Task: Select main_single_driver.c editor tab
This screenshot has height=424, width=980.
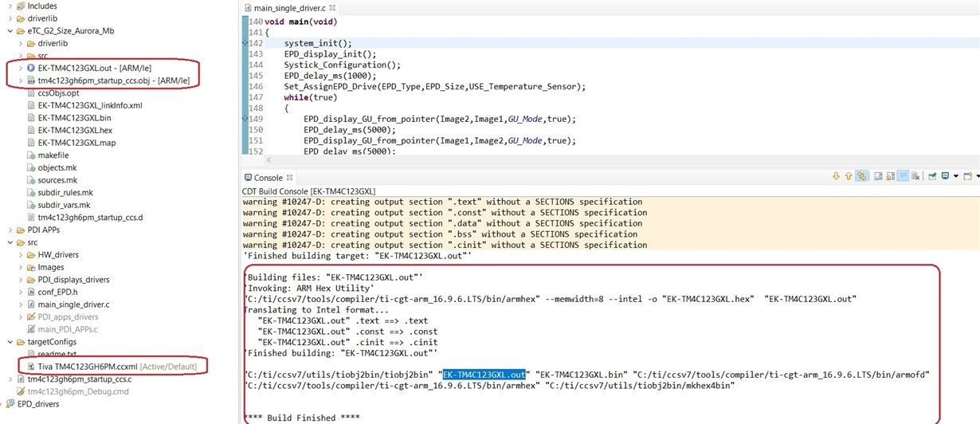Action: pos(290,7)
